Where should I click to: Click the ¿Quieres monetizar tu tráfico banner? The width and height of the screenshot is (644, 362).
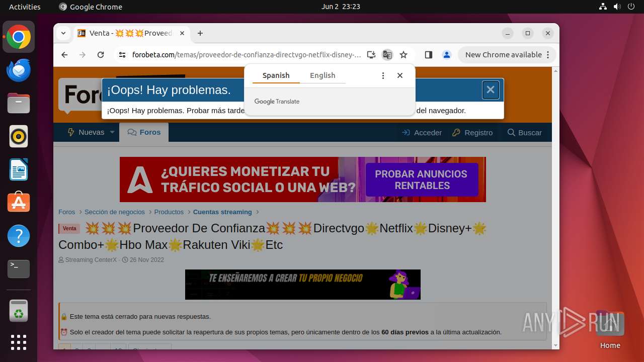(x=303, y=179)
